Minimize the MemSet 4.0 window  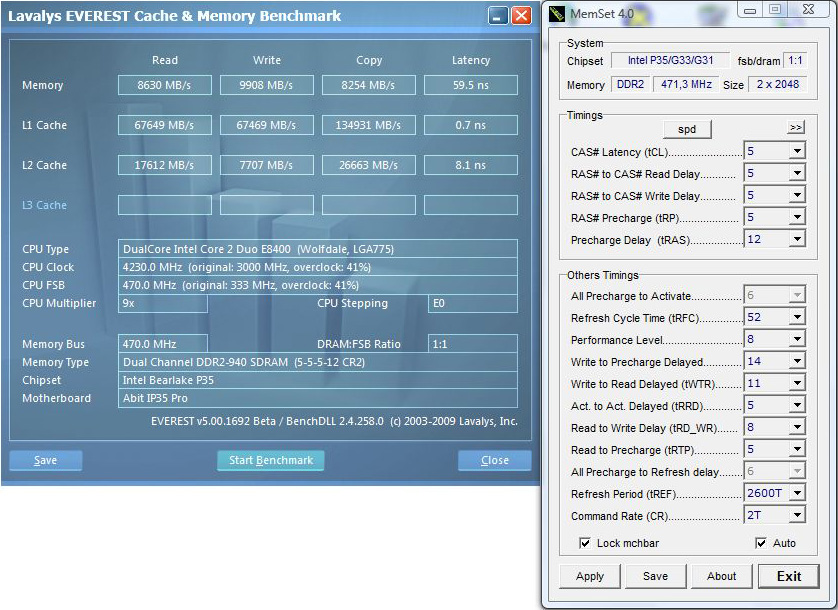pos(750,10)
